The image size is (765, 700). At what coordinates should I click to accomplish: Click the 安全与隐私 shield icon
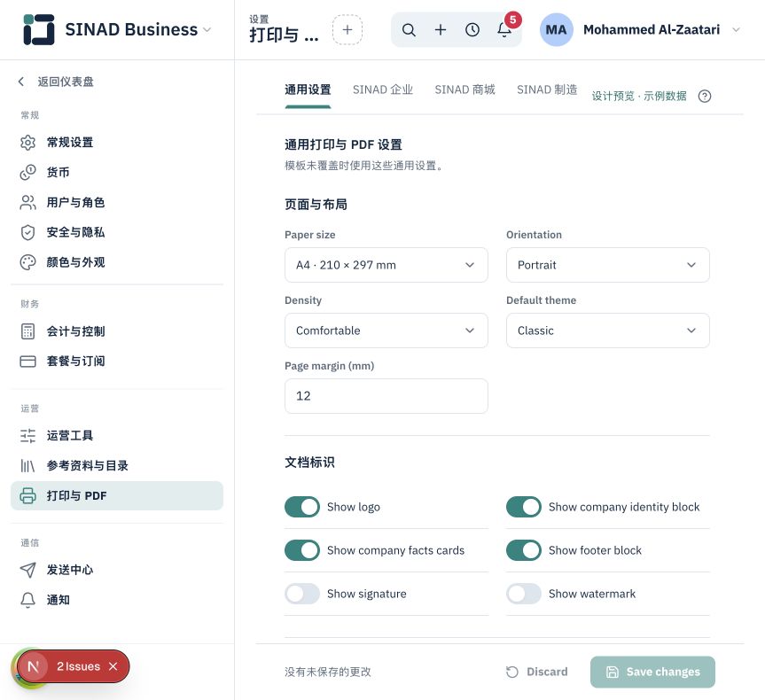click(x=27, y=232)
